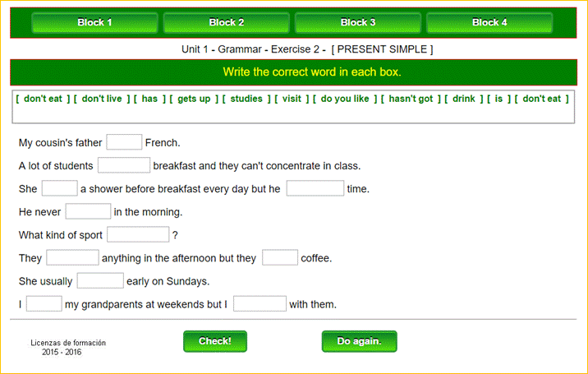Click the blank before 'with them.'

(260, 304)
